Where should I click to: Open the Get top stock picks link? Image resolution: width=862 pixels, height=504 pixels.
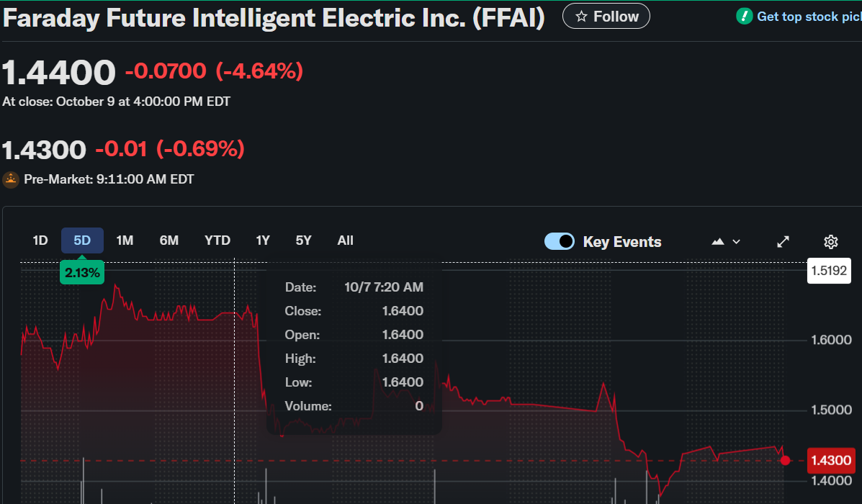click(x=808, y=17)
